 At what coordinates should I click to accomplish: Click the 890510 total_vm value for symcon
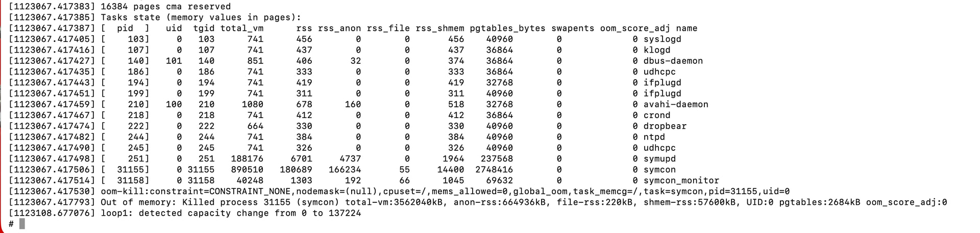tap(247, 170)
